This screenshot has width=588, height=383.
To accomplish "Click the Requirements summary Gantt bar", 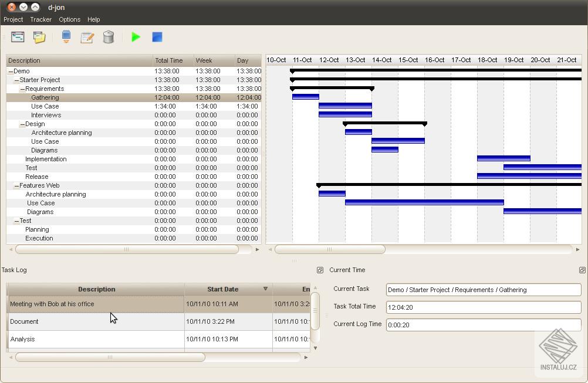I will (x=332, y=89).
